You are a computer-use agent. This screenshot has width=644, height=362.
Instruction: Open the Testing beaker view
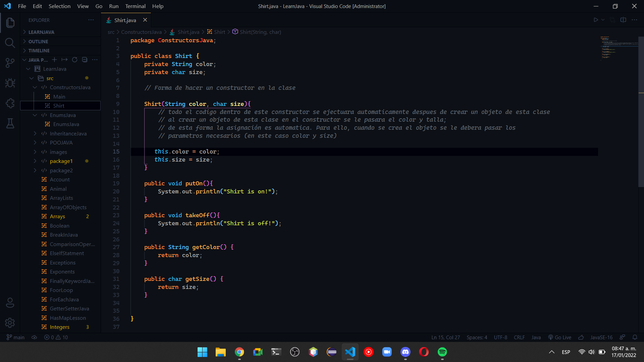[x=10, y=123]
